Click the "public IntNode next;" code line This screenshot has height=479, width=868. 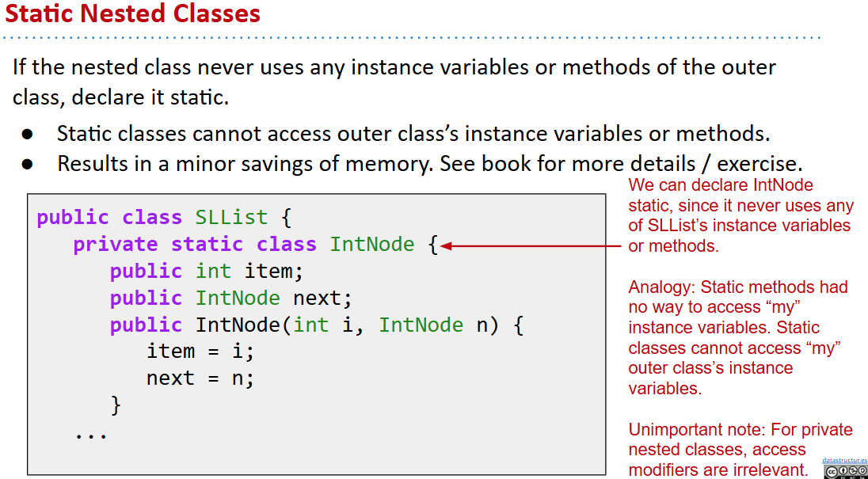pyautogui.click(x=230, y=298)
